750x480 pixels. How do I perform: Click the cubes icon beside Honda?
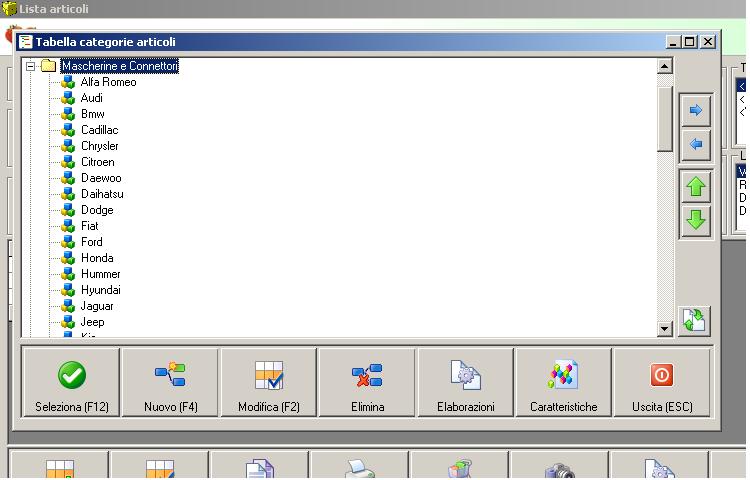[68, 258]
